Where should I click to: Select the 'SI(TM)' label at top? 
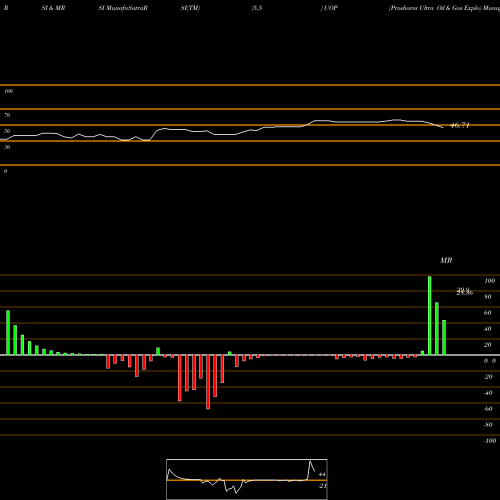pos(190,8)
